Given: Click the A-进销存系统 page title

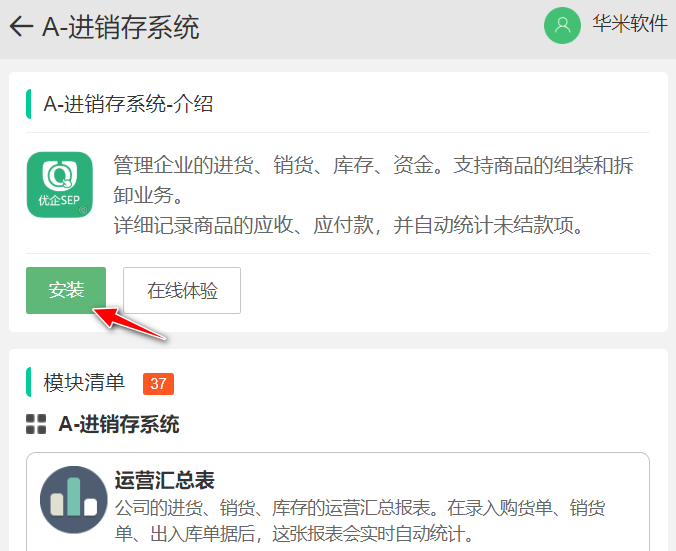Looking at the screenshot, I should pos(121,27).
